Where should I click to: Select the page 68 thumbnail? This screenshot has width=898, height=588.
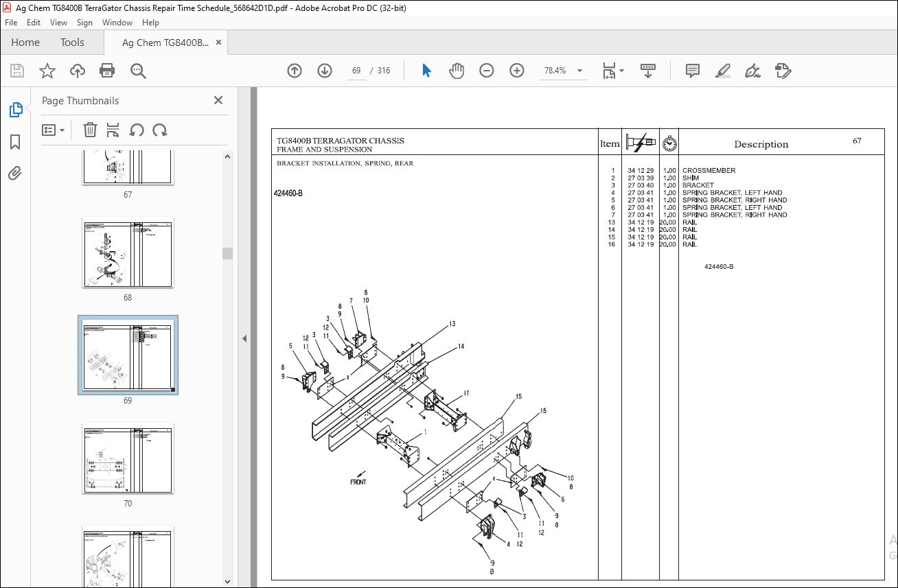click(x=128, y=254)
